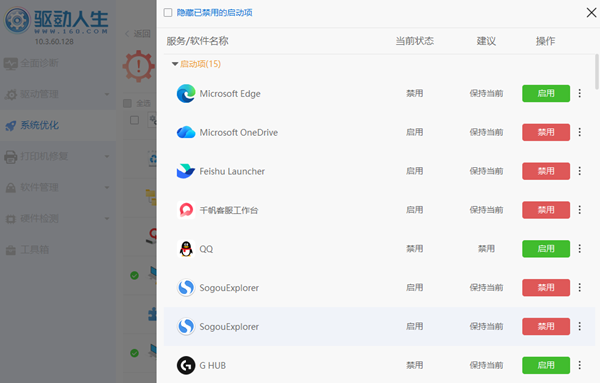
Task: Disable Microsoft OneDrive startup with 禁用
Action: pos(546,132)
